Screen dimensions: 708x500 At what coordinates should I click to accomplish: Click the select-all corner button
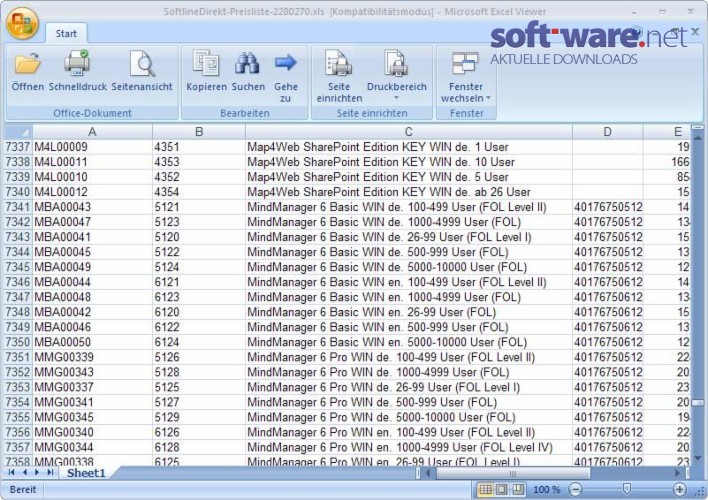tap(18, 131)
